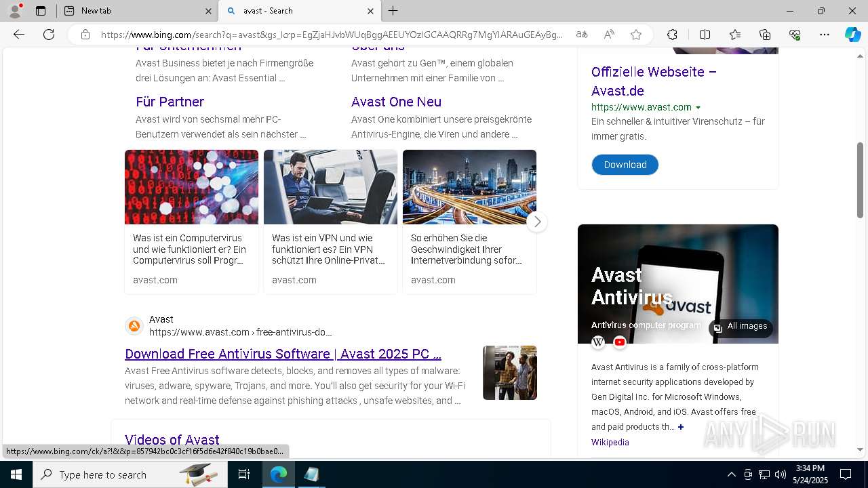Add this page to favorites star
This screenshot has height=488, width=868.
(636, 35)
